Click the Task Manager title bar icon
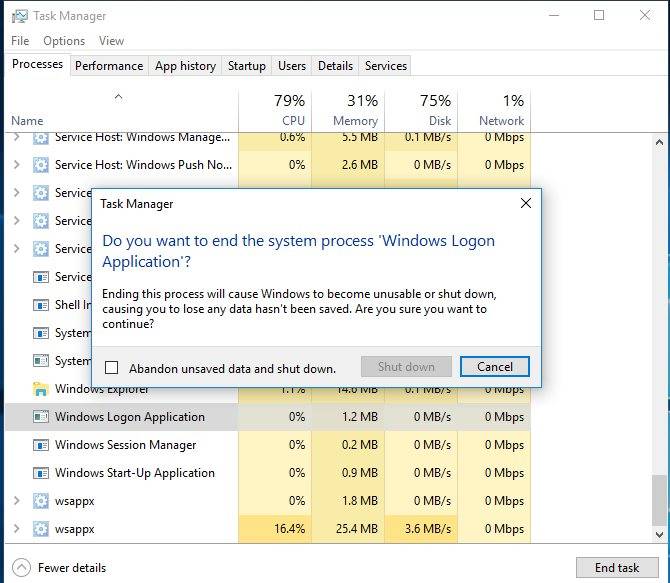The image size is (670, 583). 20,16
